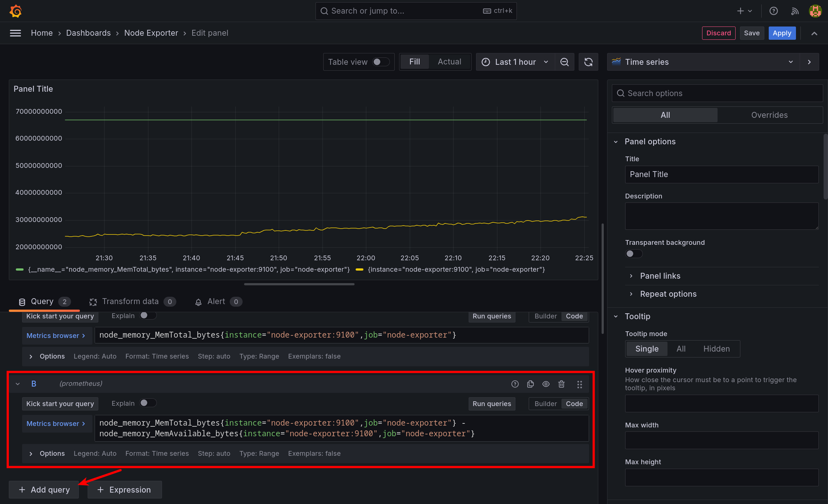Open the hamburger navigation menu

[x=15, y=33]
